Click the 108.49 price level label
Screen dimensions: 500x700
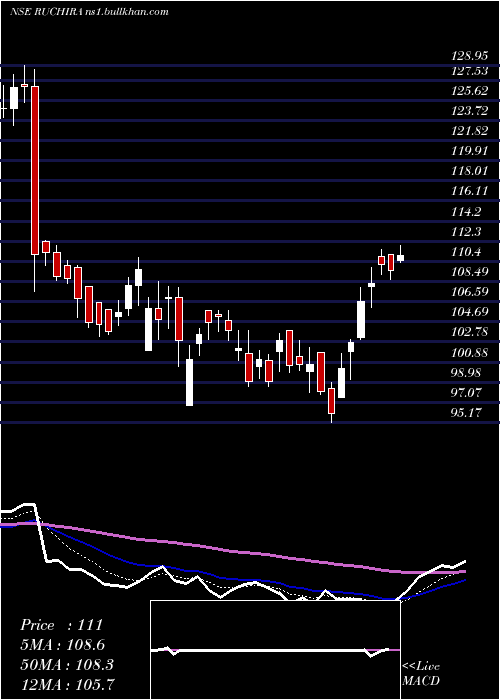[x=469, y=271]
